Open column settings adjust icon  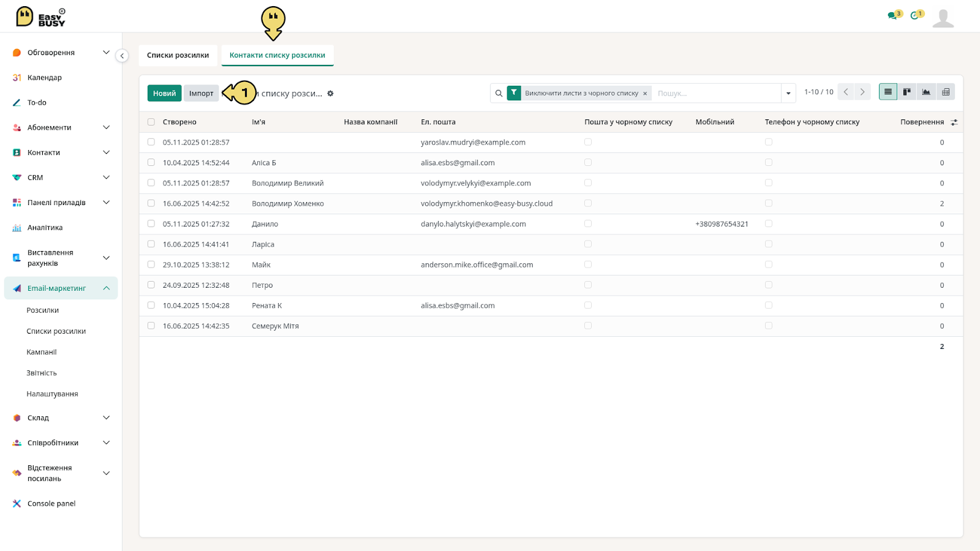(x=954, y=122)
